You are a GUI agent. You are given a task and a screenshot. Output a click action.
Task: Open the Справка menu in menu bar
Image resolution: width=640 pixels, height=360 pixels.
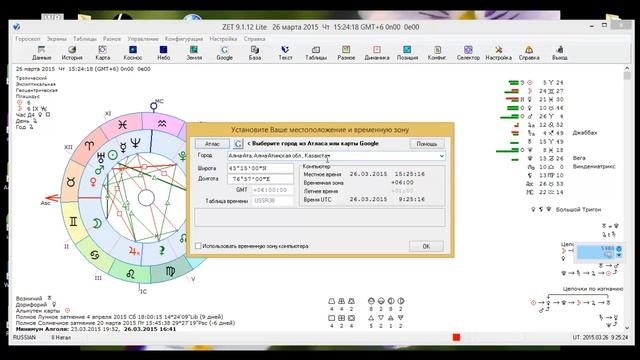point(254,39)
